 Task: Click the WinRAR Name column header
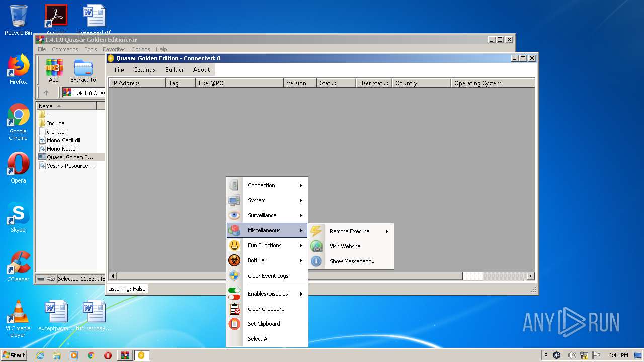point(66,106)
